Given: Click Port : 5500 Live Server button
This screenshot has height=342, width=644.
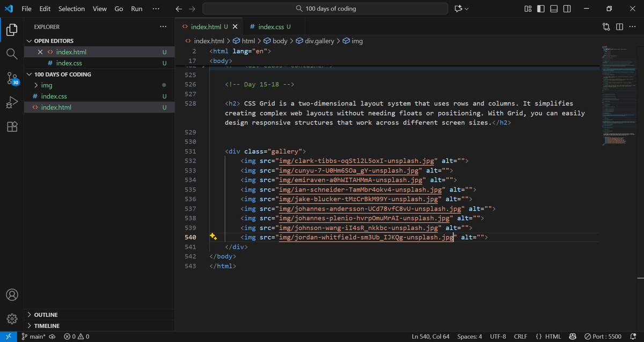Looking at the screenshot, I should click(x=603, y=337).
